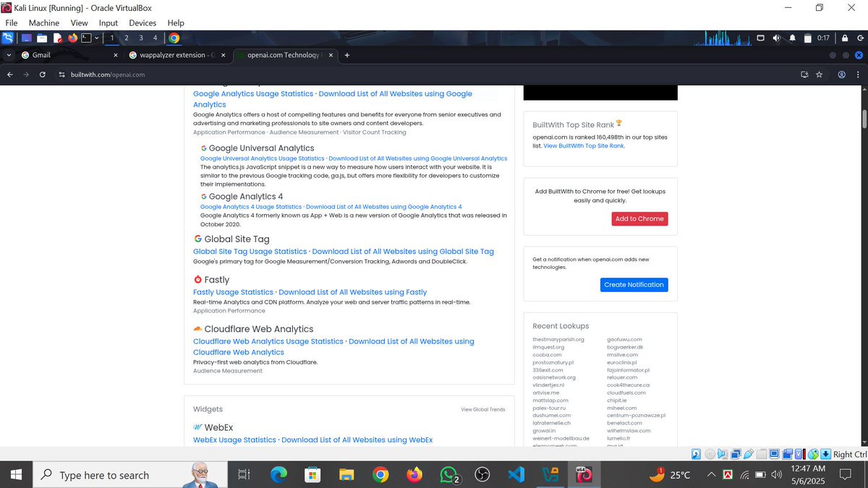Viewport: 868px width, 488px height.
Task: Open the VirtualBox Machine menu
Action: pyautogui.click(x=44, y=23)
